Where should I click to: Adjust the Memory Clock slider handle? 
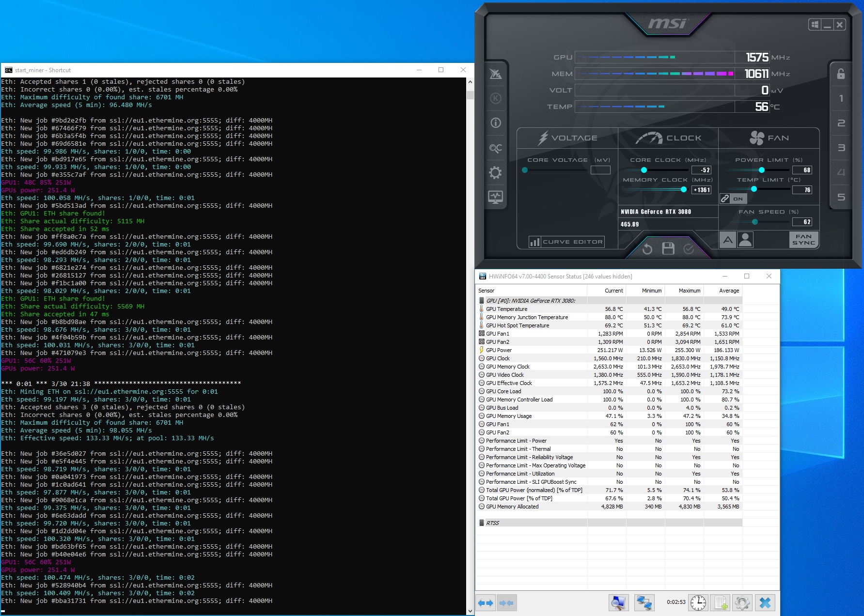(x=684, y=190)
